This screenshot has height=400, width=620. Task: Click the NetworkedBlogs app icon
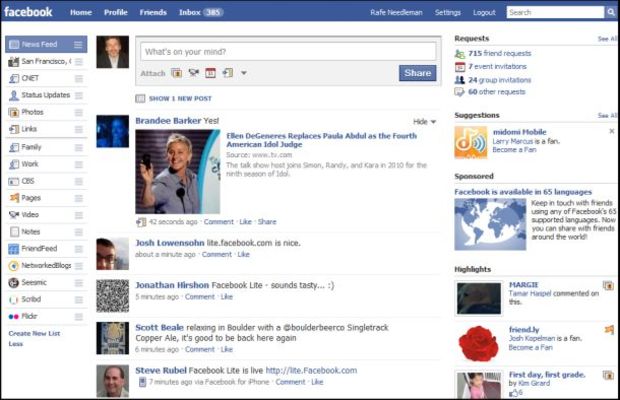click(x=14, y=266)
